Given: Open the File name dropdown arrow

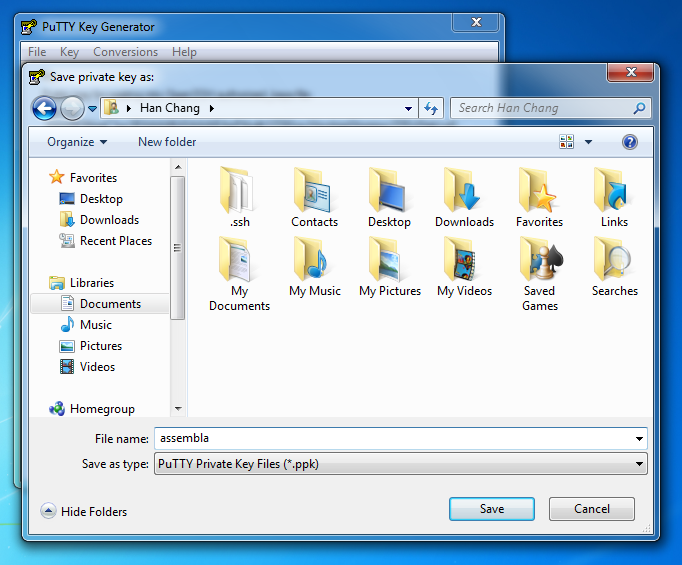Looking at the screenshot, I should [639, 438].
